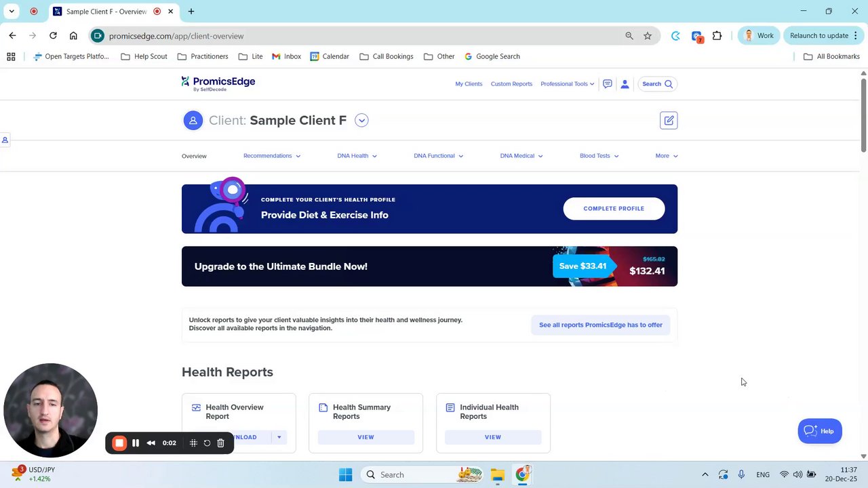Click the blue client avatar icon
The width and height of the screenshot is (868, 488).
click(x=193, y=120)
